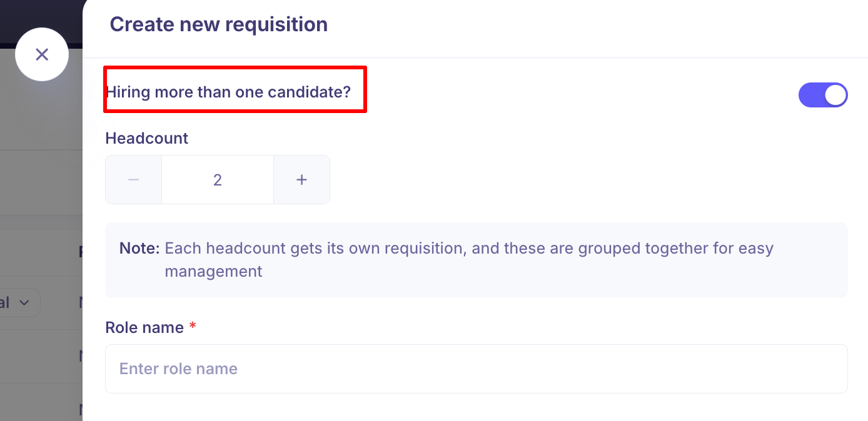The image size is (868, 421).
Task: Click the word "management" in the note
Action: click(x=213, y=272)
